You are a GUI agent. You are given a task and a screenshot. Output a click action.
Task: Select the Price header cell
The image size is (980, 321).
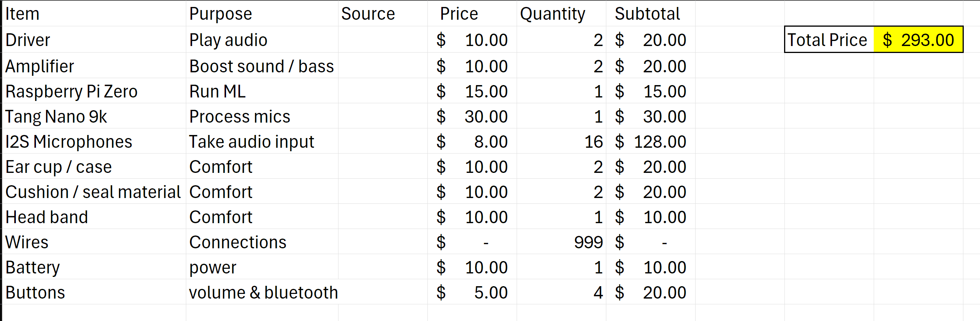(x=471, y=14)
